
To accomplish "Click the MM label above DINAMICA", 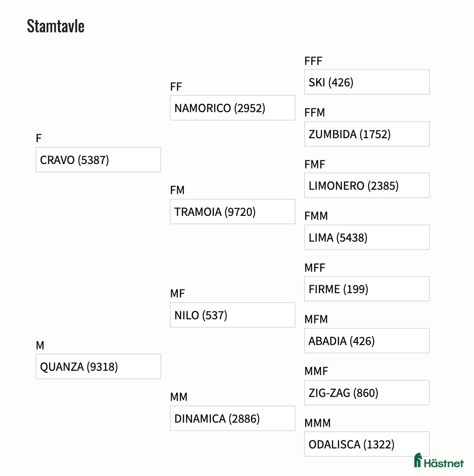I will 179,397.
